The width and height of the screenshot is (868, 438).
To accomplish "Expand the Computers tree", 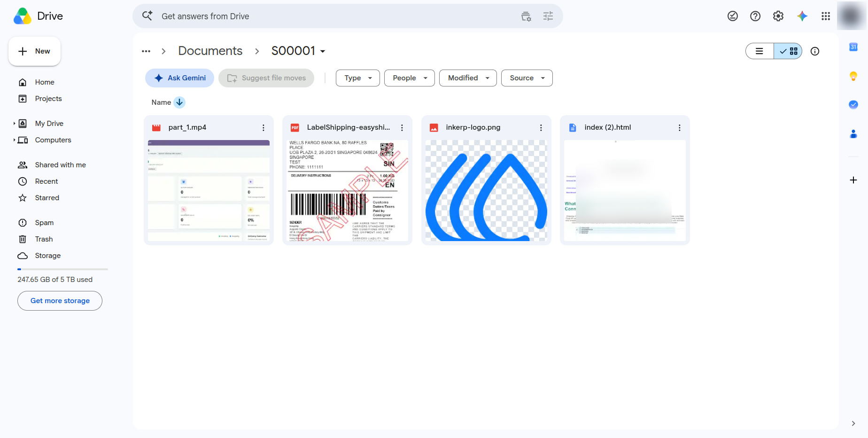I will click(x=14, y=140).
